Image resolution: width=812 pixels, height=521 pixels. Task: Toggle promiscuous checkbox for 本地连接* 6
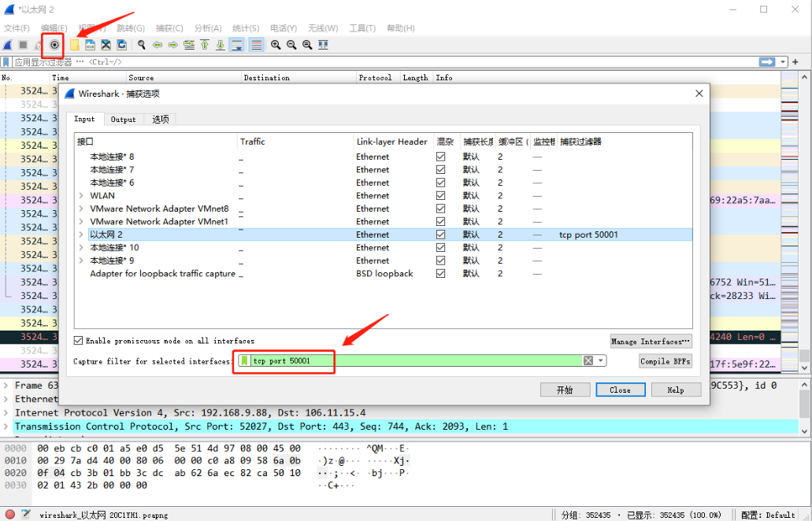pos(441,182)
